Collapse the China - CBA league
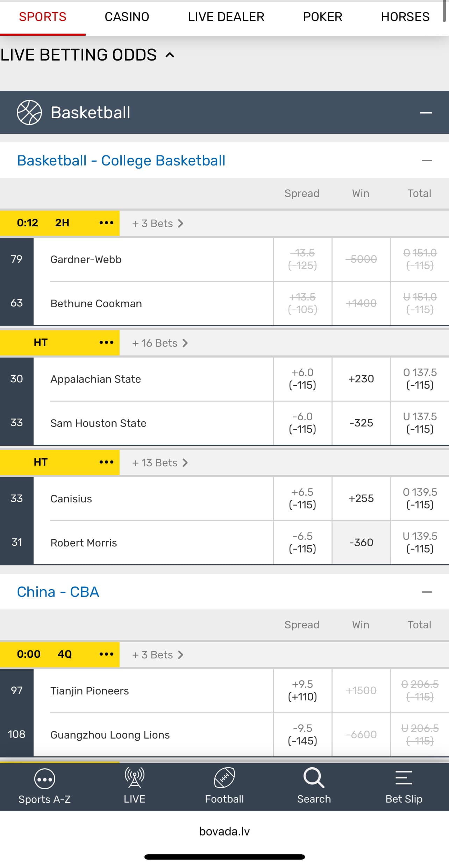This screenshot has height=868, width=449. [427, 592]
